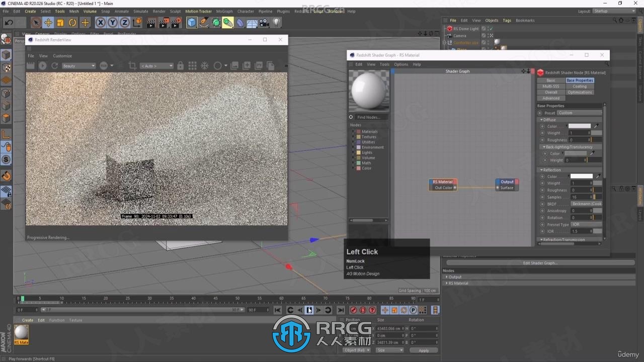Activate the Move tool in top toolbar
The image size is (644, 362).
click(48, 23)
